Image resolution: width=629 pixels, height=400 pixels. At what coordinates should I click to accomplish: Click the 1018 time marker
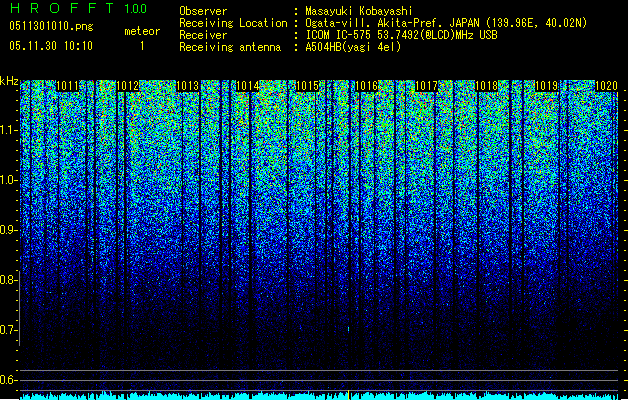pyautogui.click(x=486, y=86)
